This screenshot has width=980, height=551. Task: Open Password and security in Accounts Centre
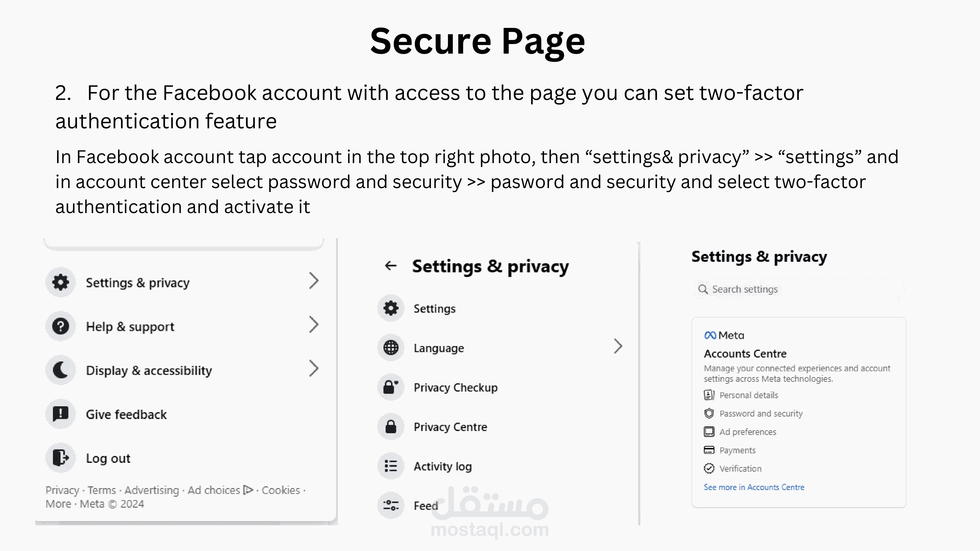[x=761, y=413]
